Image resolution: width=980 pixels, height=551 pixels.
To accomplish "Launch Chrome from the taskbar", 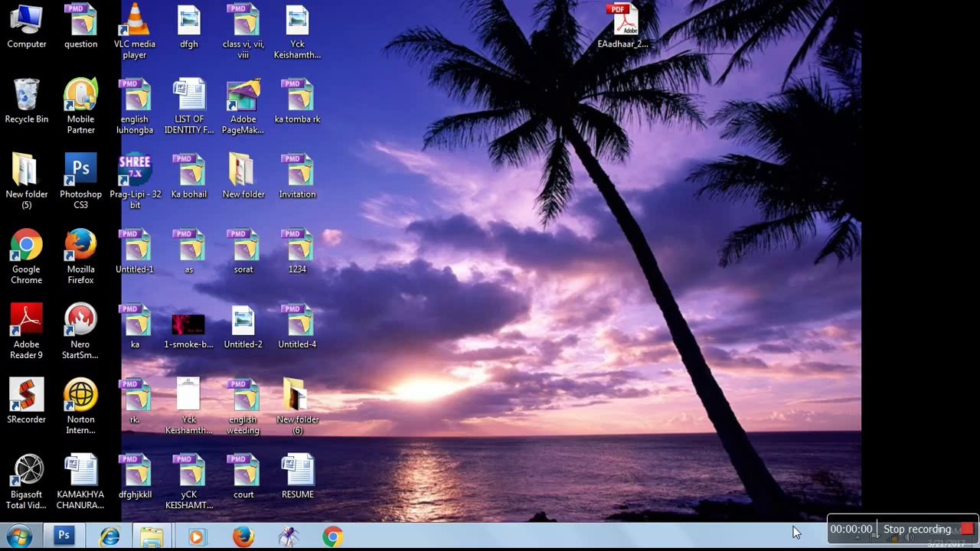I will pyautogui.click(x=332, y=536).
